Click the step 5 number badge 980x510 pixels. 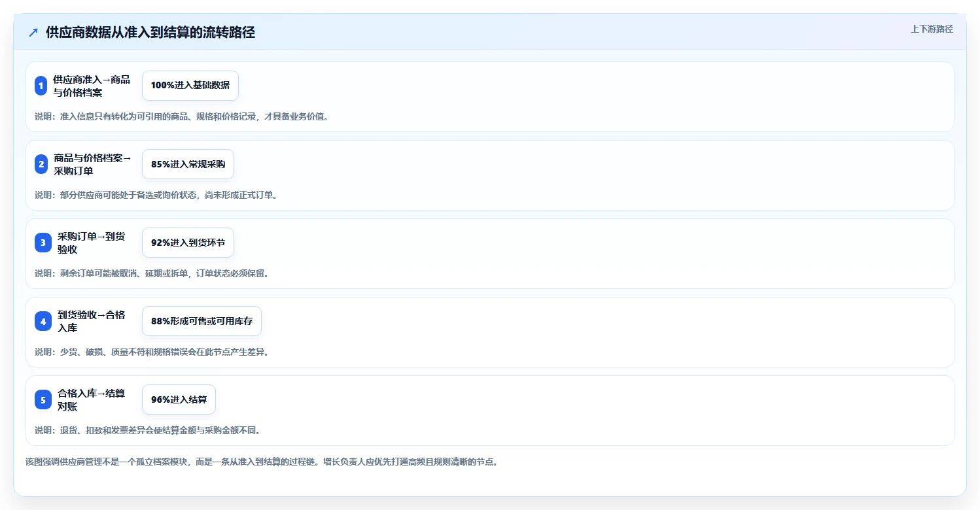[43, 399]
